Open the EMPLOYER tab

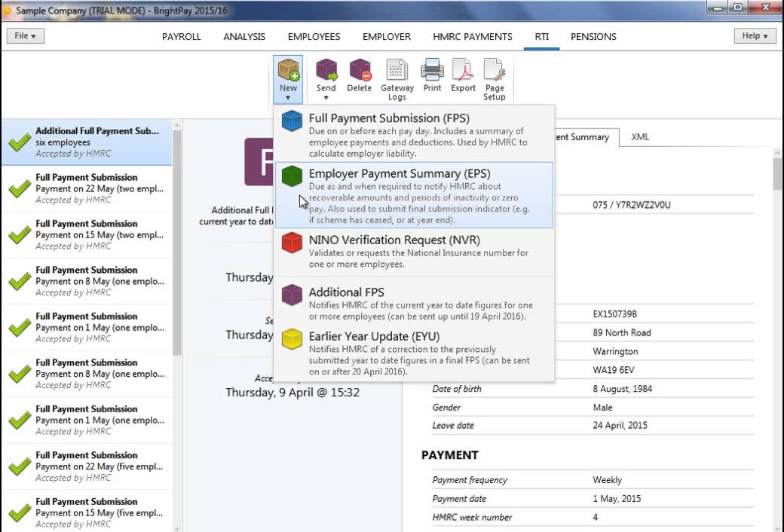tap(387, 36)
